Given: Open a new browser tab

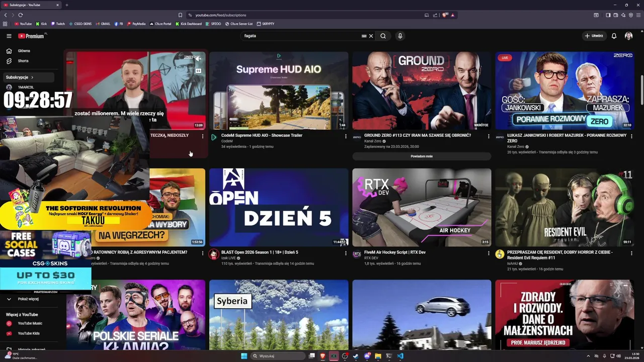Looking at the screenshot, I should [66, 5].
